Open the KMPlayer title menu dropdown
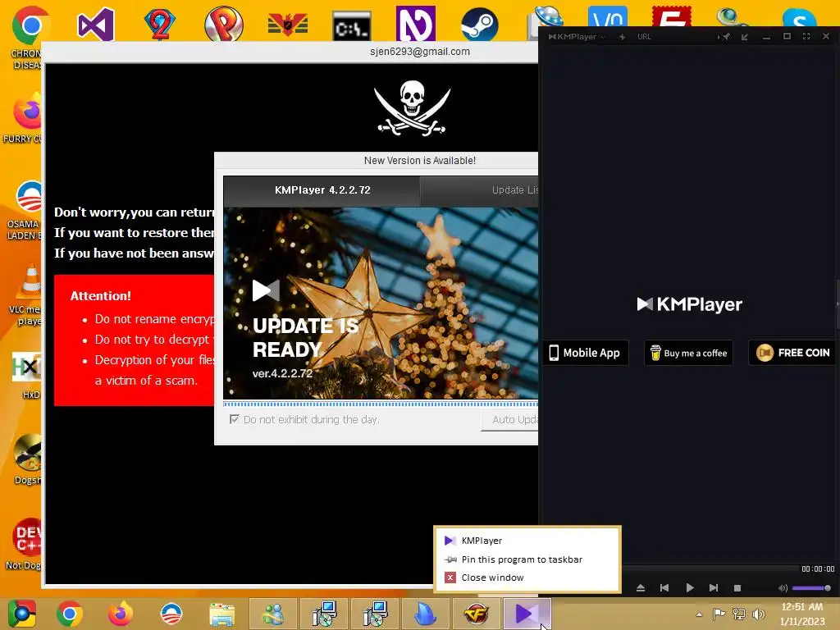Image resolution: width=840 pixels, height=630 pixels. [x=577, y=37]
